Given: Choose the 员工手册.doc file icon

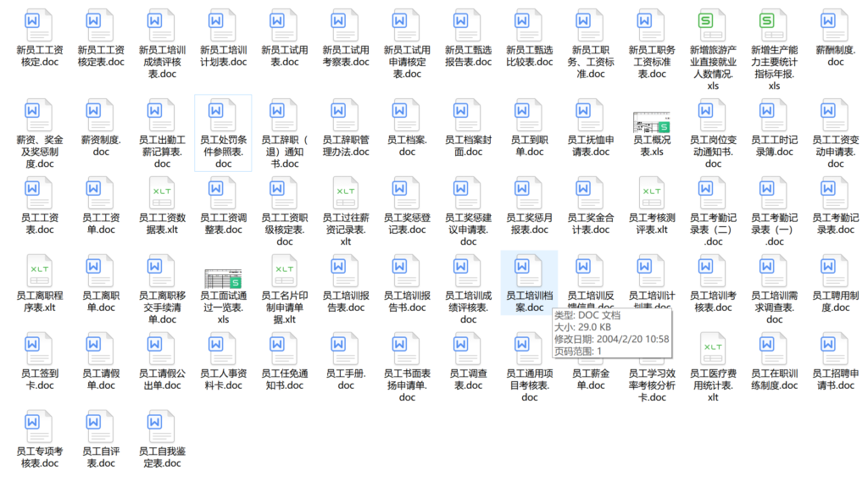Looking at the screenshot, I should tap(346, 350).
